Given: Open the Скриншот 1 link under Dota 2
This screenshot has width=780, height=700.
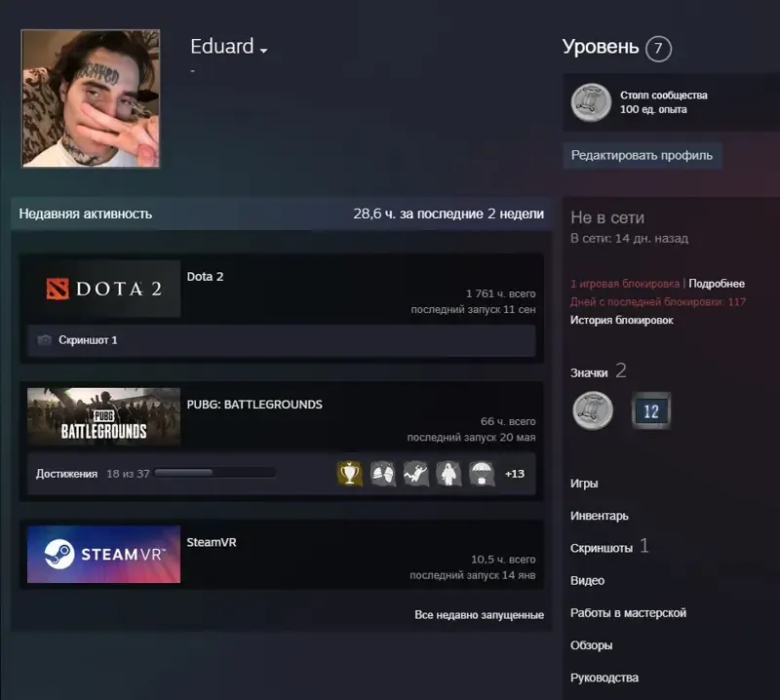Looking at the screenshot, I should (88, 340).
